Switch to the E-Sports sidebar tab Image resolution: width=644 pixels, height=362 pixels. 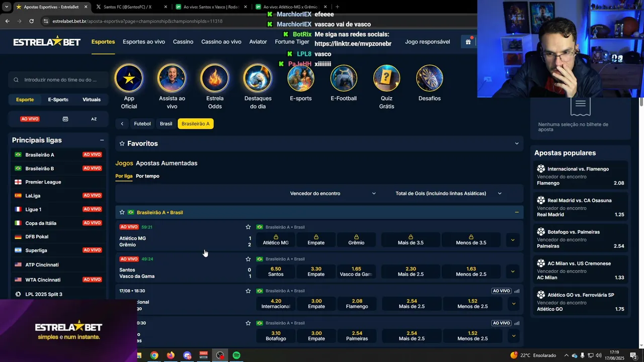[x=58, y=100]
